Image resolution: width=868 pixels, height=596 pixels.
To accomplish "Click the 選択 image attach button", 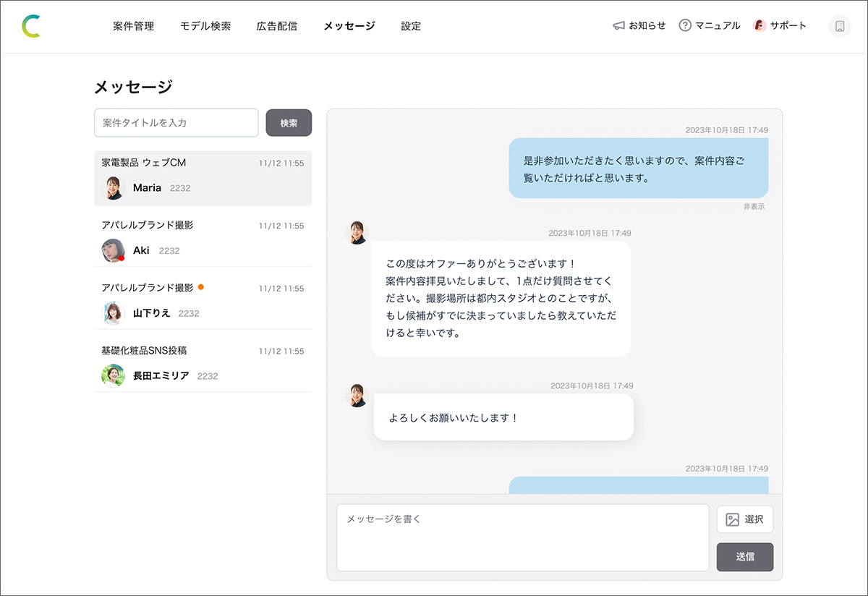I will point(744,519).
